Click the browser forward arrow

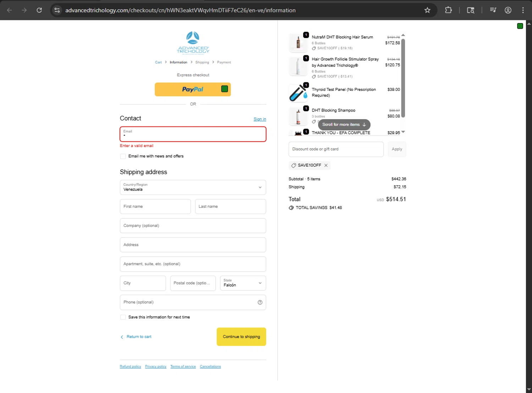tap(24, 10)
